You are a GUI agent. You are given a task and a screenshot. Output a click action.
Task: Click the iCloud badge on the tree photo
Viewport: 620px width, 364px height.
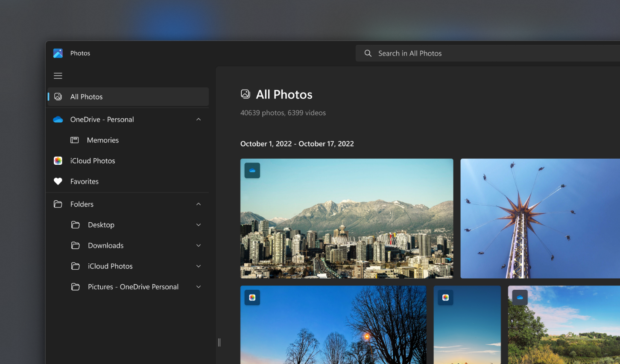click(252, 297)
